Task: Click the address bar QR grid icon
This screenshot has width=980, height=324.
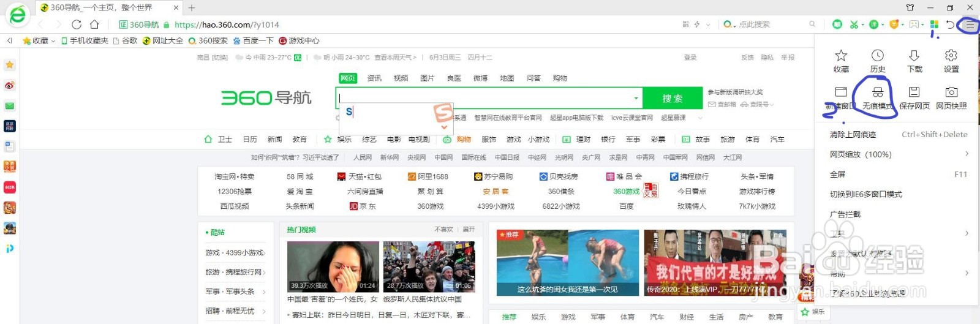Action: tap(685, 24)
